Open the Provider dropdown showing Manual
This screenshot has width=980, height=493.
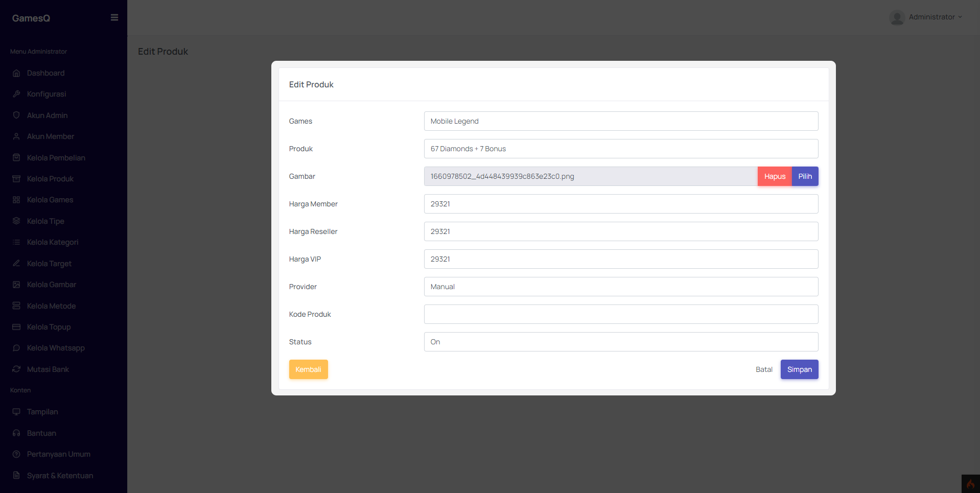621,287
